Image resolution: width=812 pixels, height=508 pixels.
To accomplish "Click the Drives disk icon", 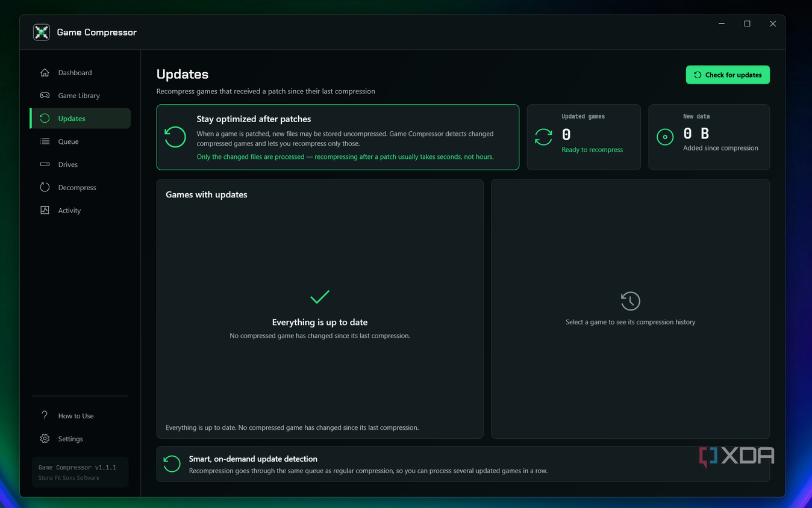I will (x=45, y=164).
